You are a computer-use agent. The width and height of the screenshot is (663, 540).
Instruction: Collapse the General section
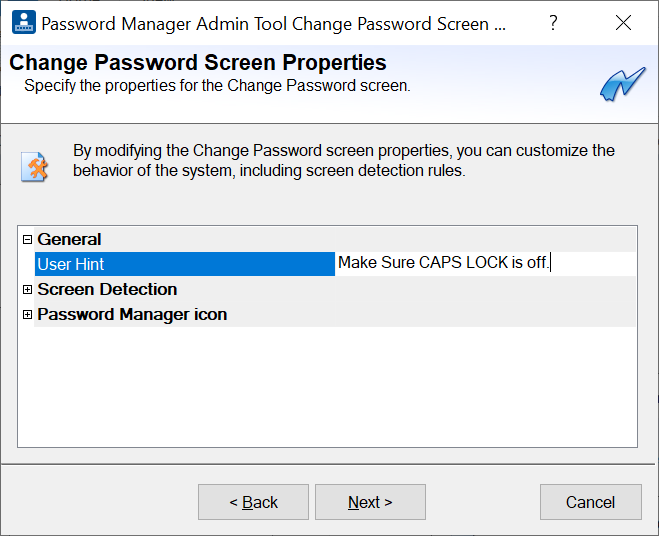click(x=27, y=240)
